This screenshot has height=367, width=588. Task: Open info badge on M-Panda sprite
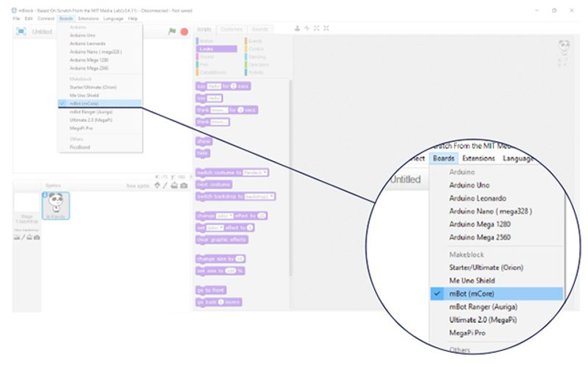(45, 195)
